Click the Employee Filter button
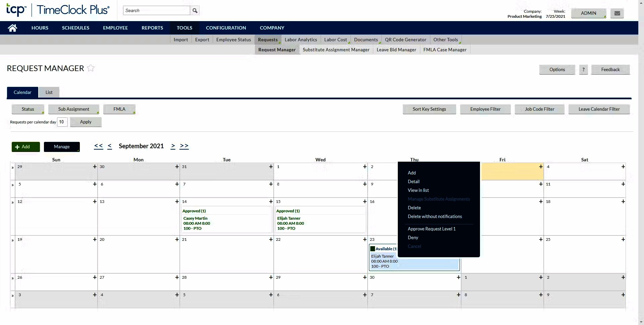Screen dimensions: 644x325 click(x=485, y=109)
